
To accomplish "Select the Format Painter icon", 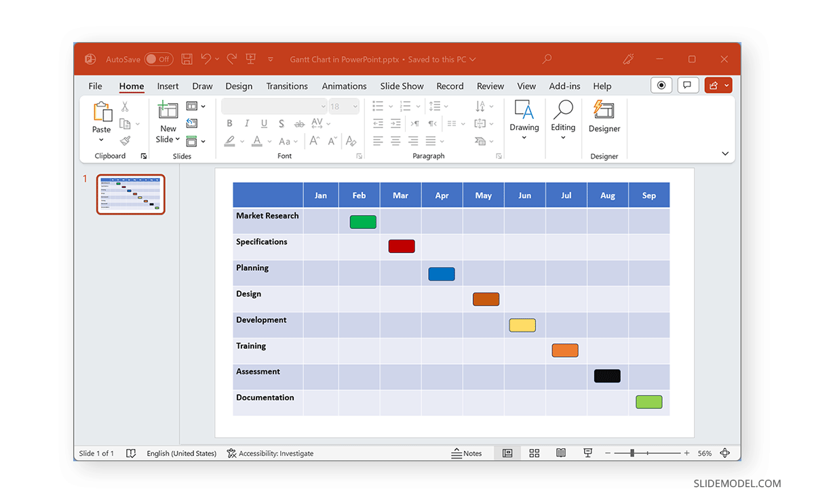I will point(124,141).
